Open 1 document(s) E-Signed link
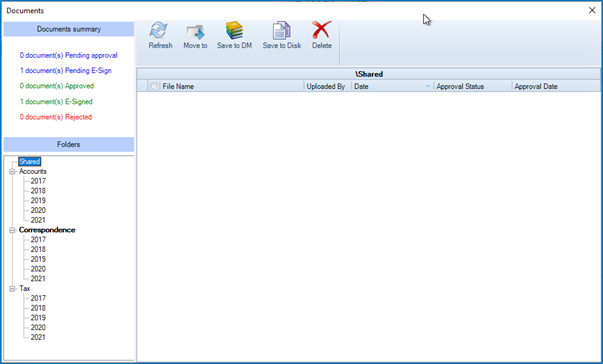 click(56, 102)
